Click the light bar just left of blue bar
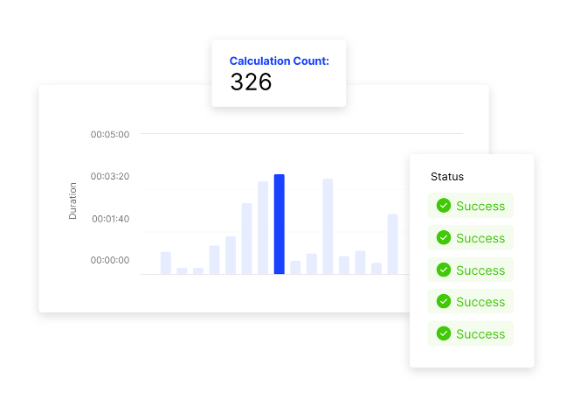The image size is (576, 415). [263, 228]
